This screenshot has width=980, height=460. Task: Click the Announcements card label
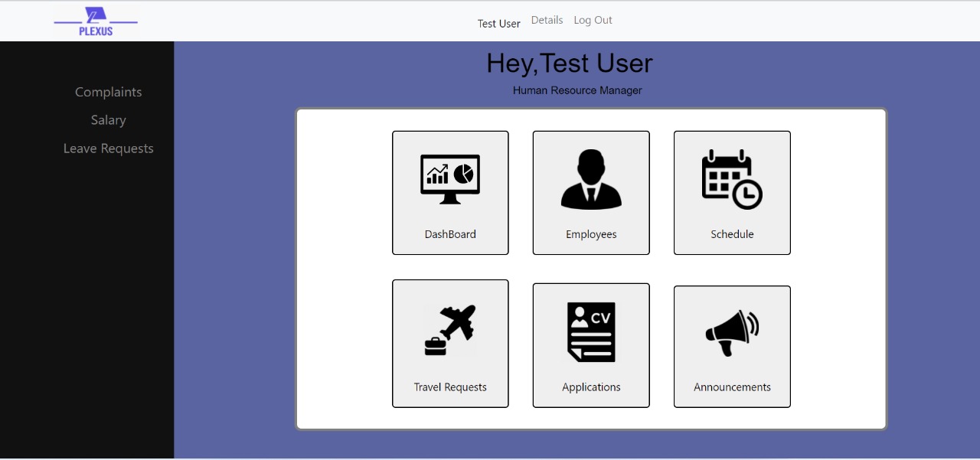(x=731, y=387)
